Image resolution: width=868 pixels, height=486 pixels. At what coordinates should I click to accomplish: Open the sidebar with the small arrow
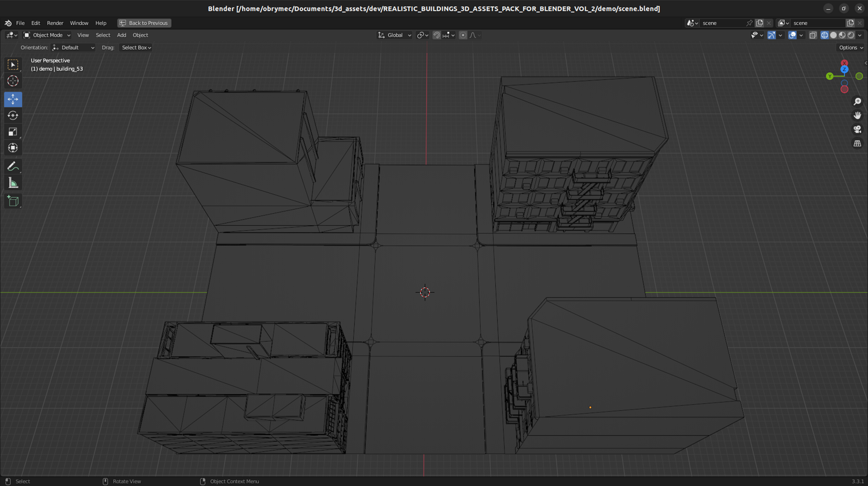pyautogui.click(x=865, y=63)
